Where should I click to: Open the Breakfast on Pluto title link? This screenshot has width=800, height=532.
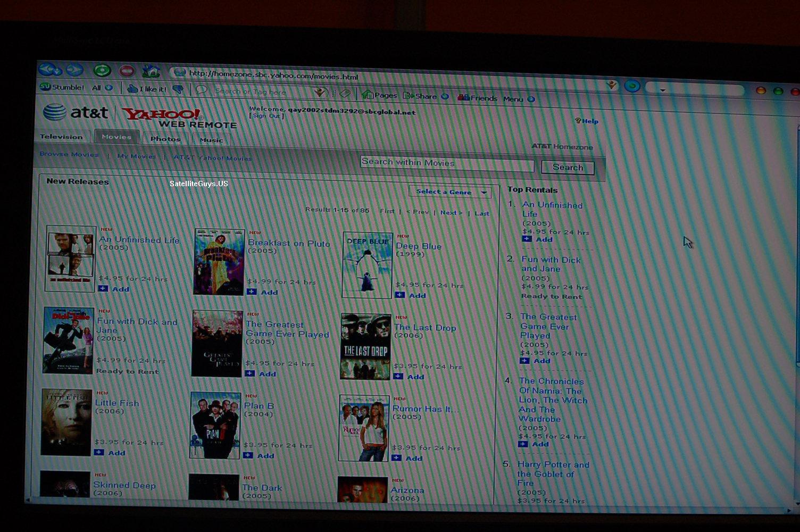[x=289, y=243]
